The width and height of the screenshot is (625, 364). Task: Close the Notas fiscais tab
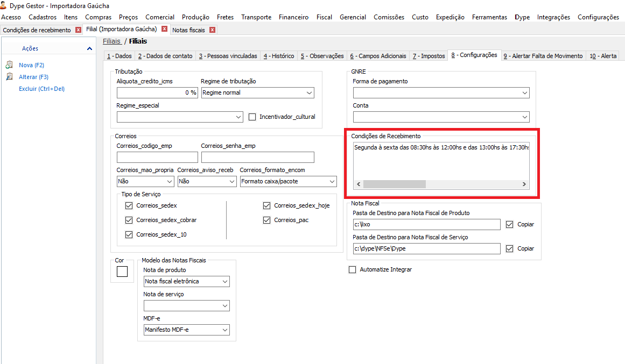coord(213,30)
